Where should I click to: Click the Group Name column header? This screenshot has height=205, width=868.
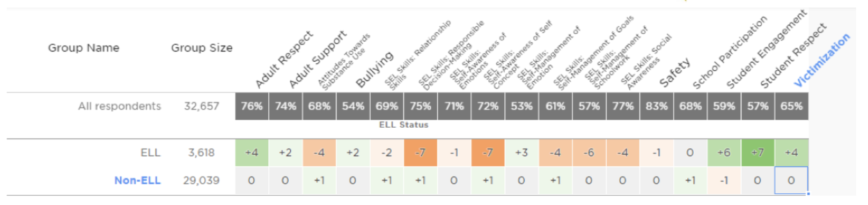click(84, 48)
